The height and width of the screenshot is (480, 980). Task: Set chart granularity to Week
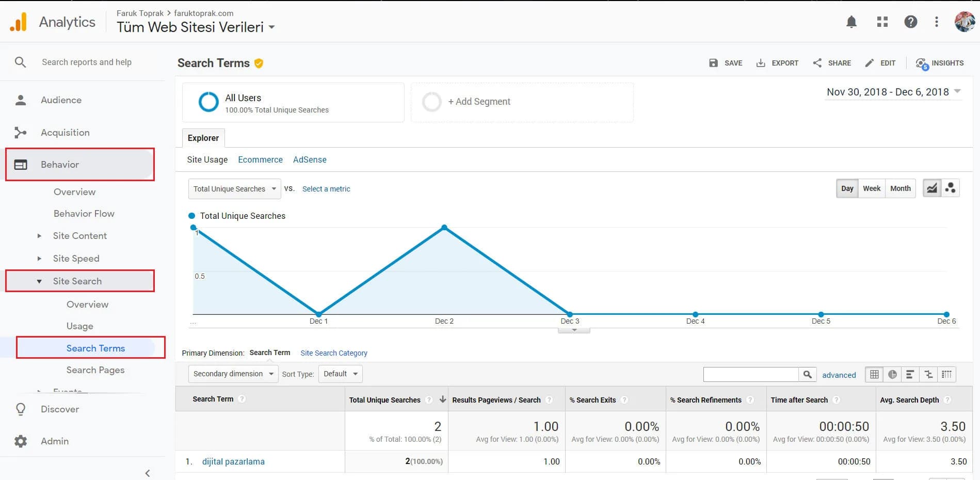(x=872, y=188)
